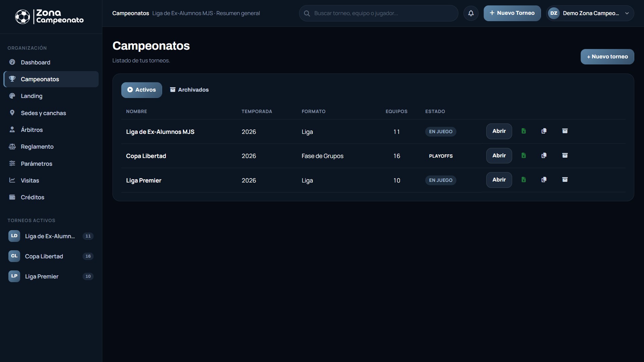Click the + Nuevo torneo page button

607,57
